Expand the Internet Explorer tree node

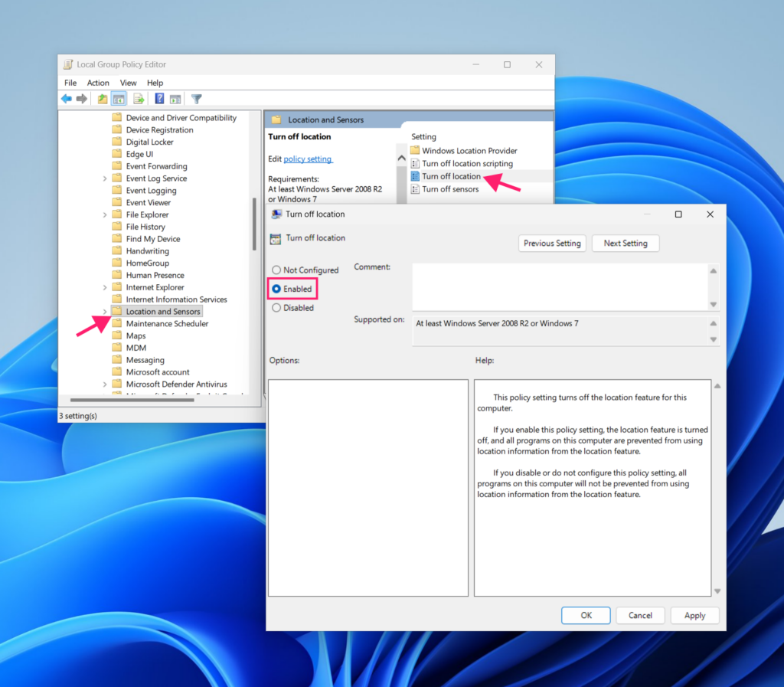pos(104,287)
